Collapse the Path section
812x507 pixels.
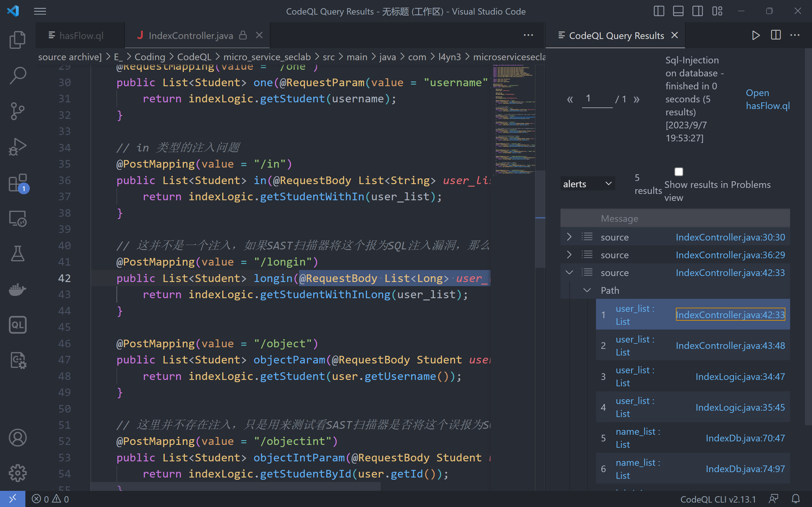[x=586, y=290]
